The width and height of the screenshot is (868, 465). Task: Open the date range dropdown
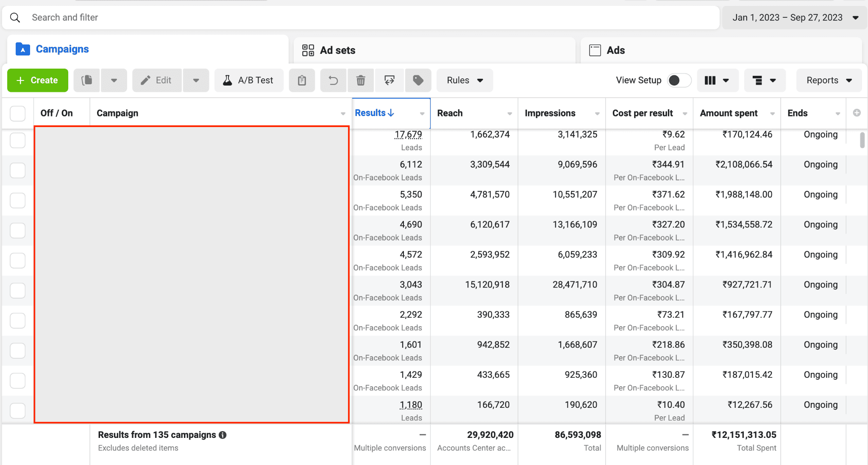[x=795, y=17]
